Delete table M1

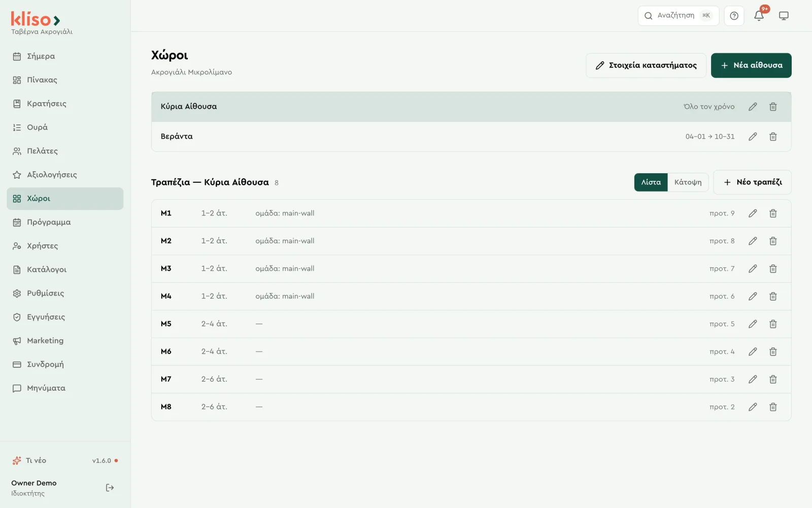click(773, 213)
